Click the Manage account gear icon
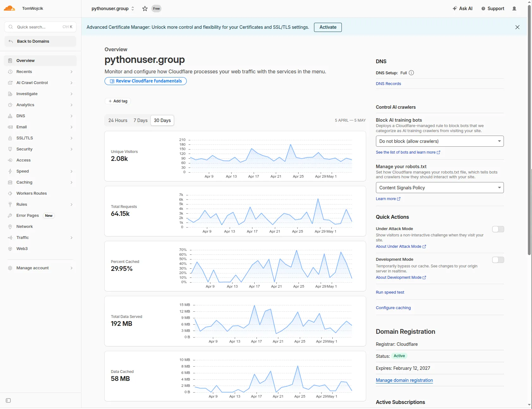This screenshot has height=409, width=532. click(10, 268)
